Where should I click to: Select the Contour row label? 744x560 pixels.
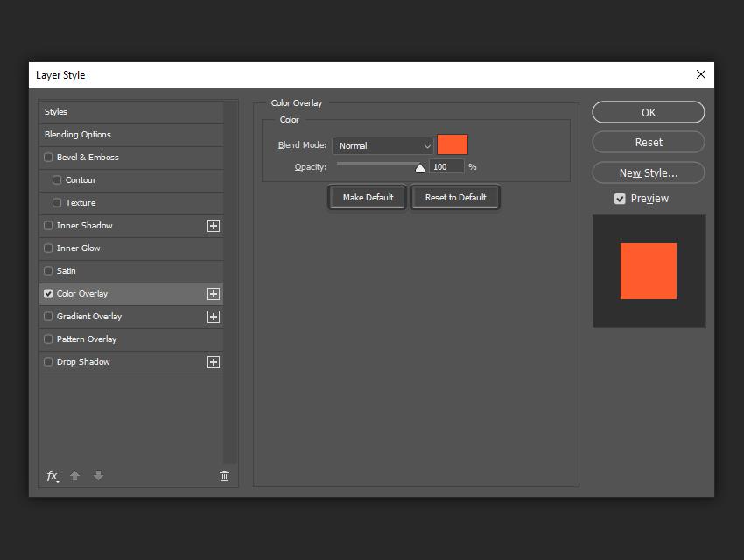[x=81, y=179]
